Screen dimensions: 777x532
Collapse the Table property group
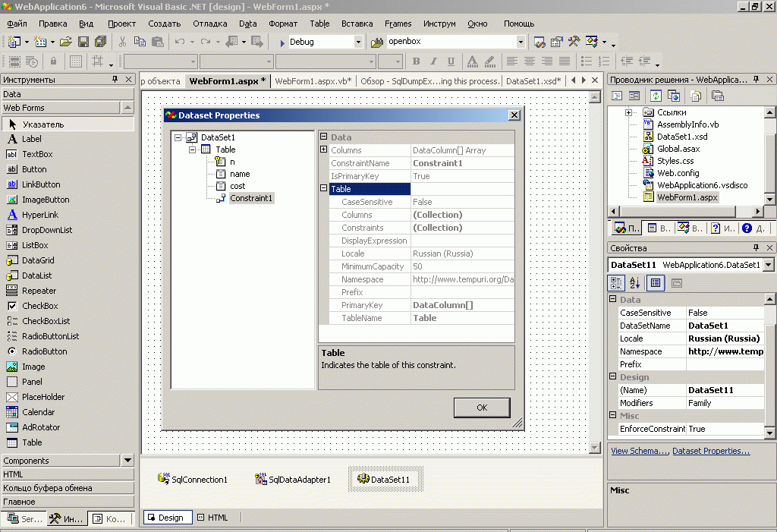pos(323,188)
